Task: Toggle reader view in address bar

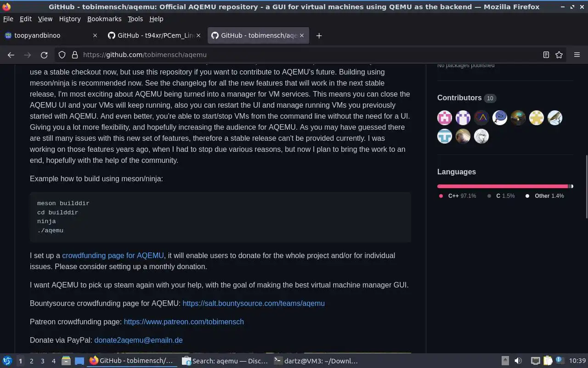Action: point(546,55)
